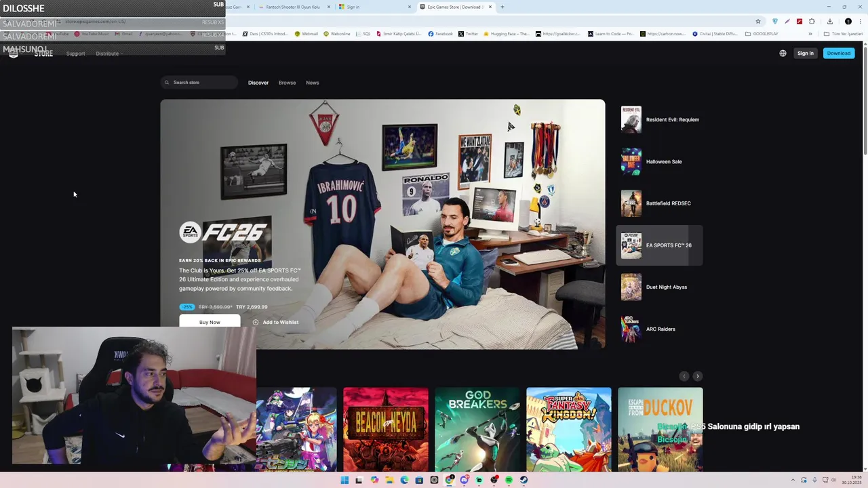The width and height of the screenshot is (868, 488).
Task: Click the microphone icon in system tray
Action: 814,480
